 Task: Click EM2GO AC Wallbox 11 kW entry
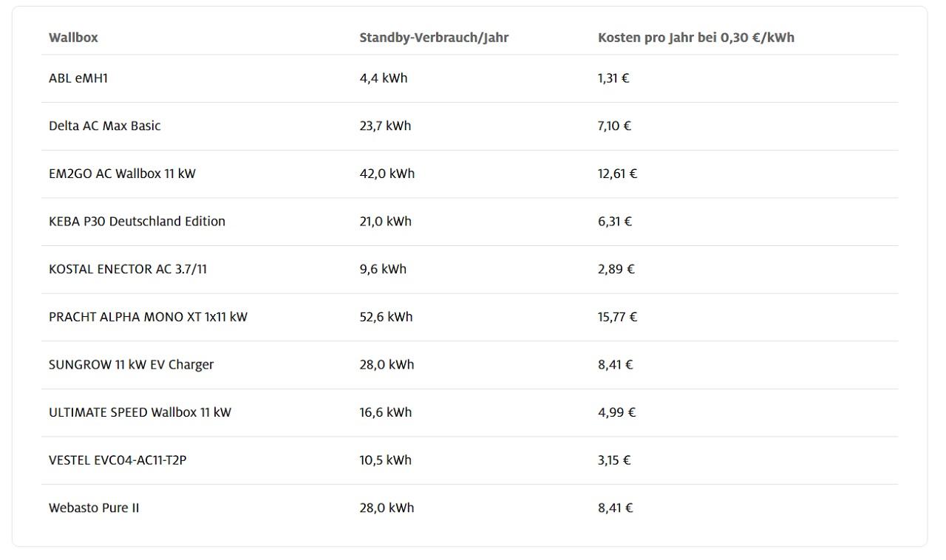122,174
